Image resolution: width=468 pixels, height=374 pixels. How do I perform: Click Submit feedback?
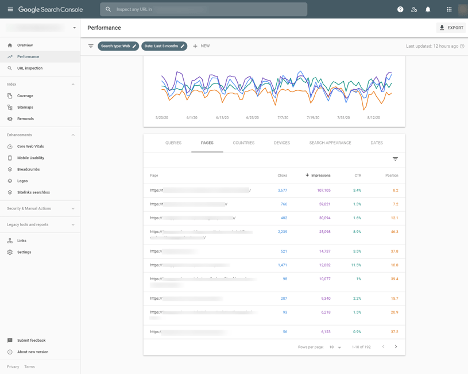point(40,340)
